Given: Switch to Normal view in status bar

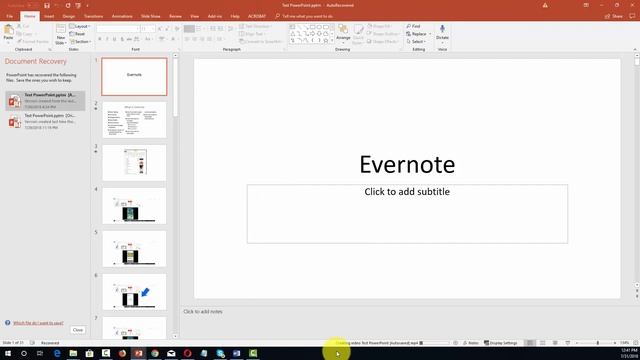Looking at the screenshot, I should pyautogui.click(x=530, y=343).
